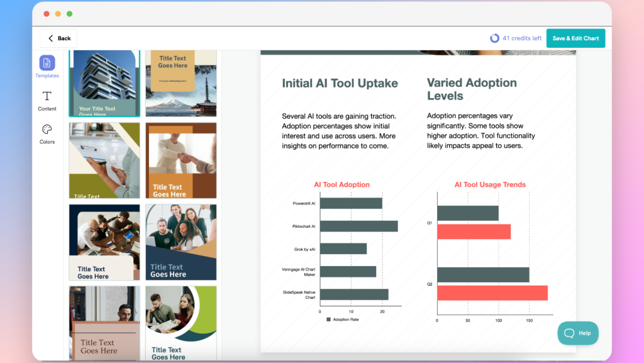Select the brown serif title template
This screenshot has width=644, height=363.
coord(104,323)
